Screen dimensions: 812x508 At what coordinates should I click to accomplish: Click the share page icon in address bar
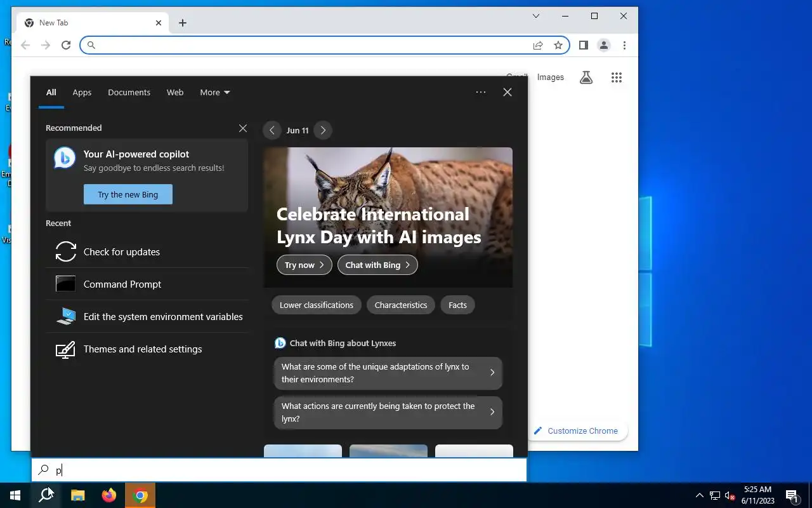pos(538,45)
